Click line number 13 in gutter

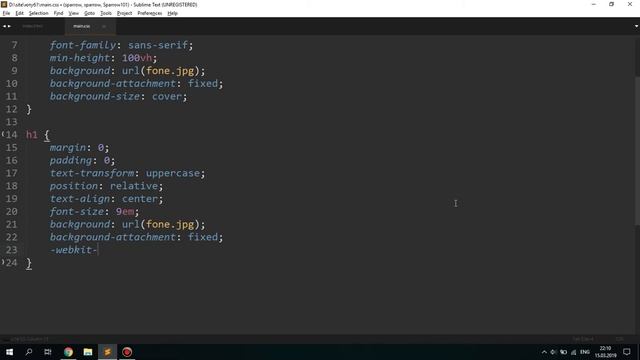[11, 122]
